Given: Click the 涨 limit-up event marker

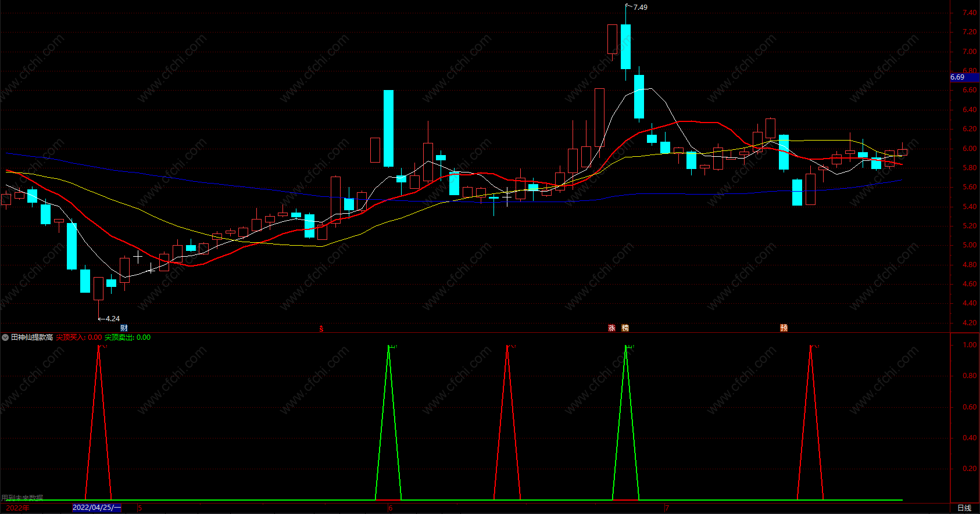Looking at the screenshot, I should (611, 328).
